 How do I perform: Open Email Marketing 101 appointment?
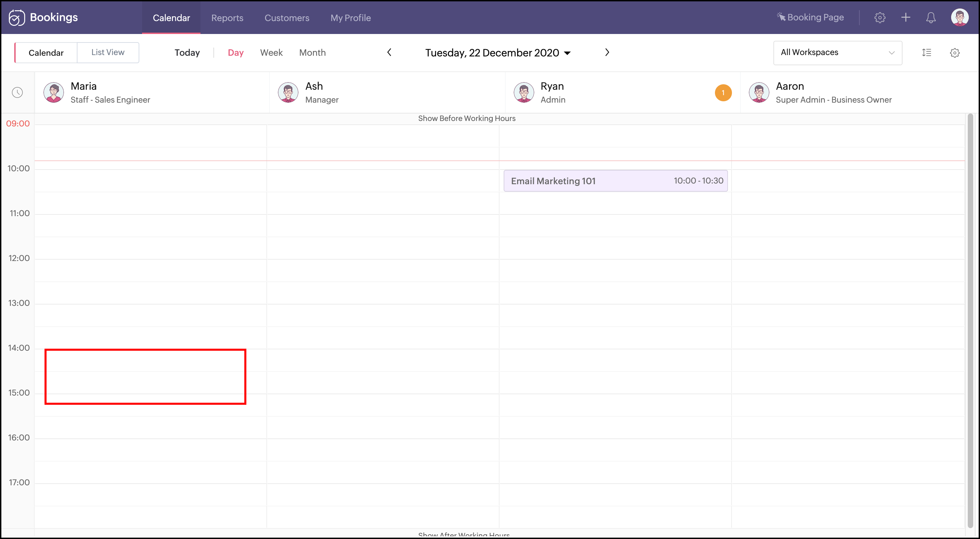tap(615, 181)
